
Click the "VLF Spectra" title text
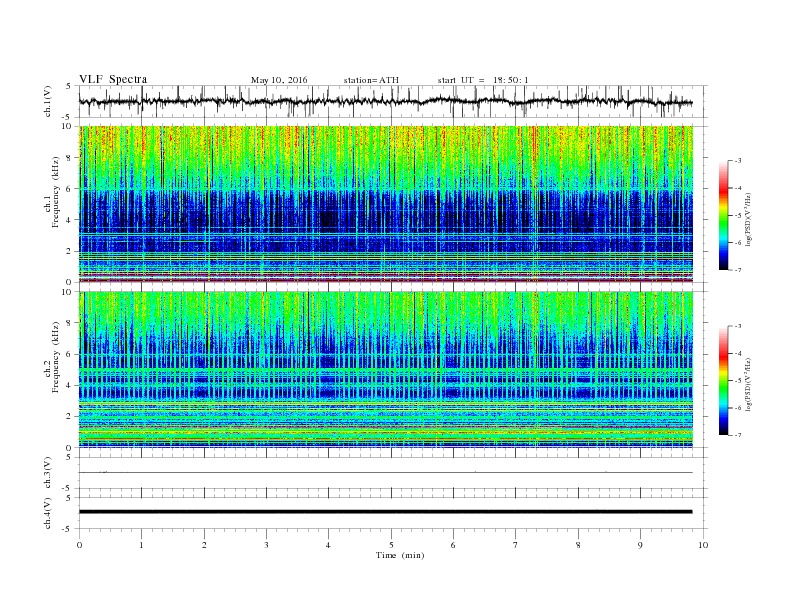tap(113, 79)
